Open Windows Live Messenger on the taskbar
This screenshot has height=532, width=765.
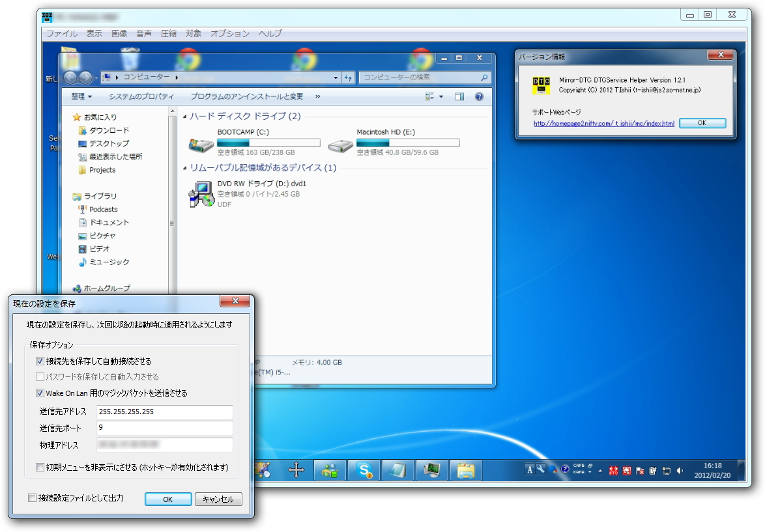(330, 469)
